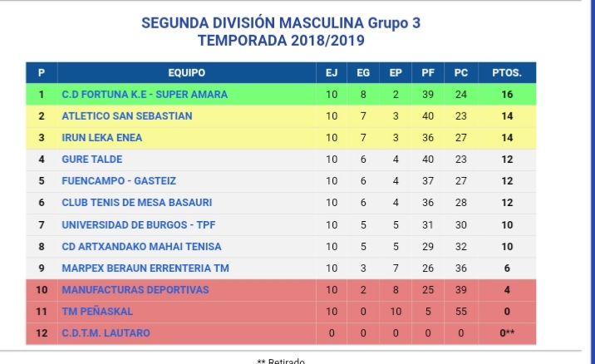
Task: Open ATLETICO SAN SEBASTIAN team page
Action: pos(127,116)
